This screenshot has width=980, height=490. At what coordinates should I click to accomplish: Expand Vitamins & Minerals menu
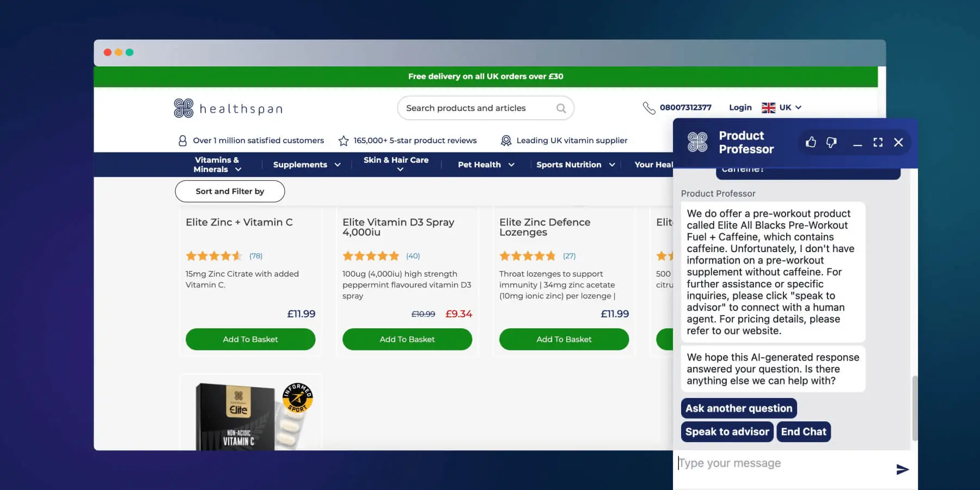(x=217, y=164)
